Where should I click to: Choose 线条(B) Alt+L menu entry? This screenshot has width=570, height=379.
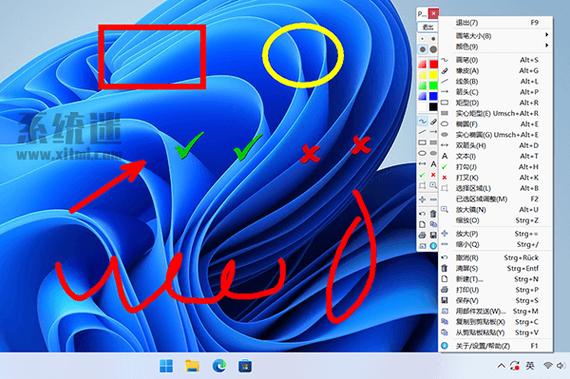pos(496,81)
